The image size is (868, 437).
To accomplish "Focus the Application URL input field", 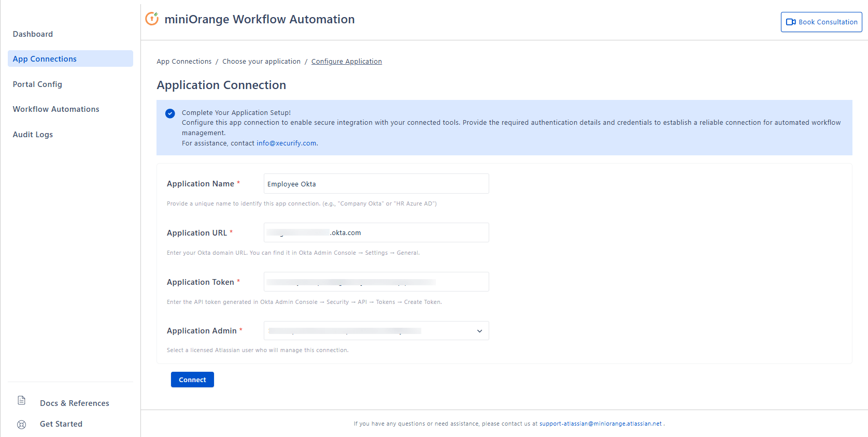I will tap(376, 232).
